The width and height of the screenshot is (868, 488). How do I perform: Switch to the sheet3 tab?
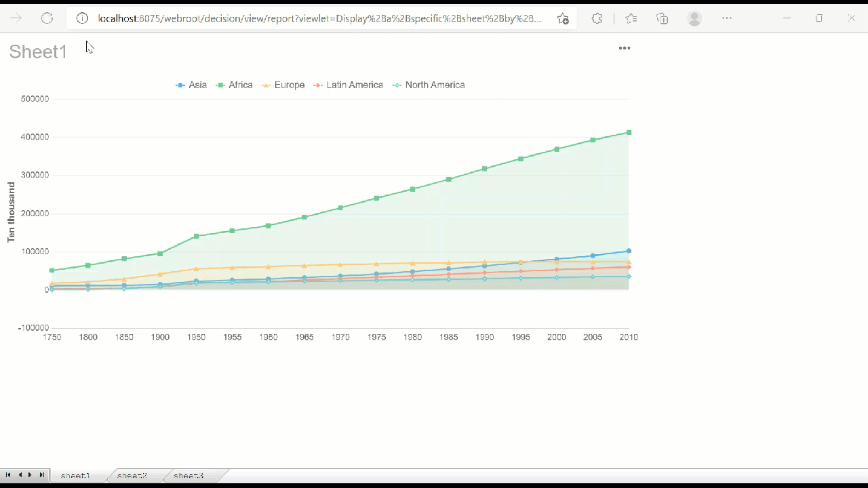point(189,476)
